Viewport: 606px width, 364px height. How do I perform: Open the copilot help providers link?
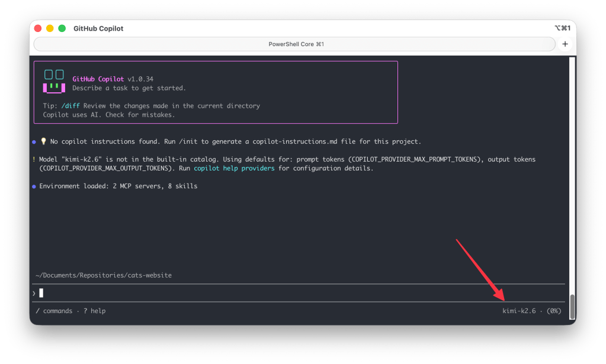(234, 169)
